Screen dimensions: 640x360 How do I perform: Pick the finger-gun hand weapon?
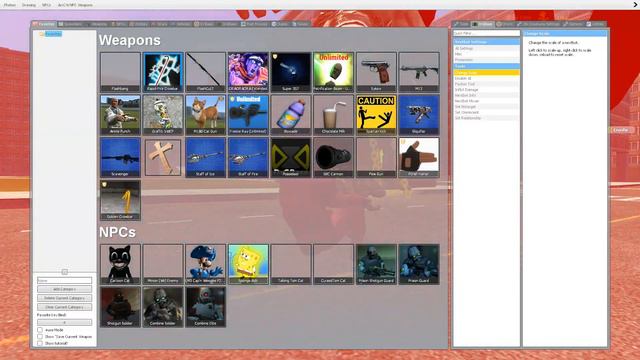419,157
